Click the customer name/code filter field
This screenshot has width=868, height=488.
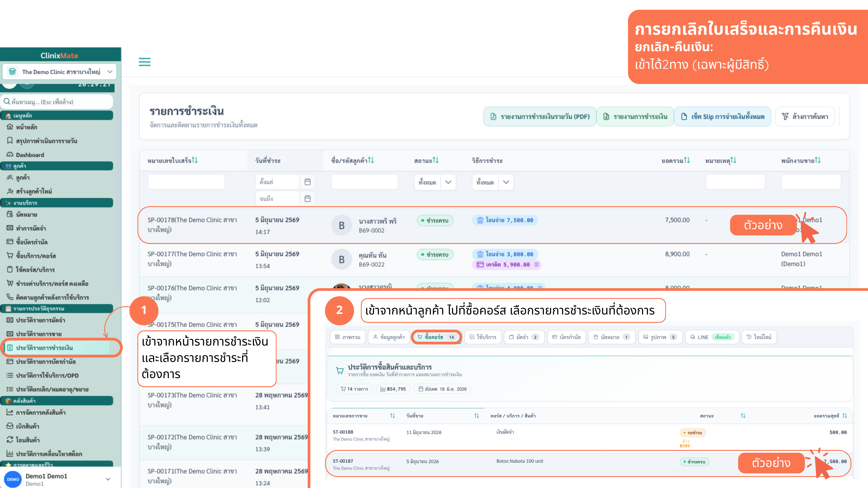pyautogui.click(x=365, y=182)
